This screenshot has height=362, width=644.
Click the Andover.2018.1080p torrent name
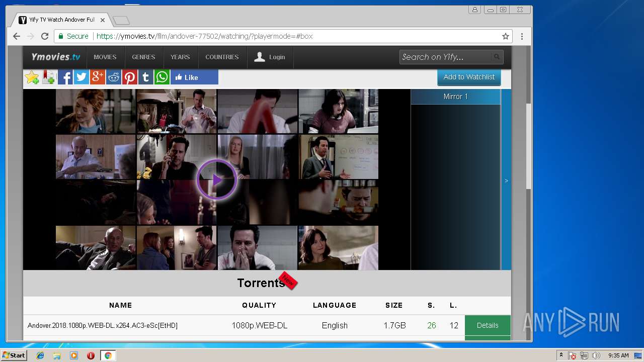[103, 325]
